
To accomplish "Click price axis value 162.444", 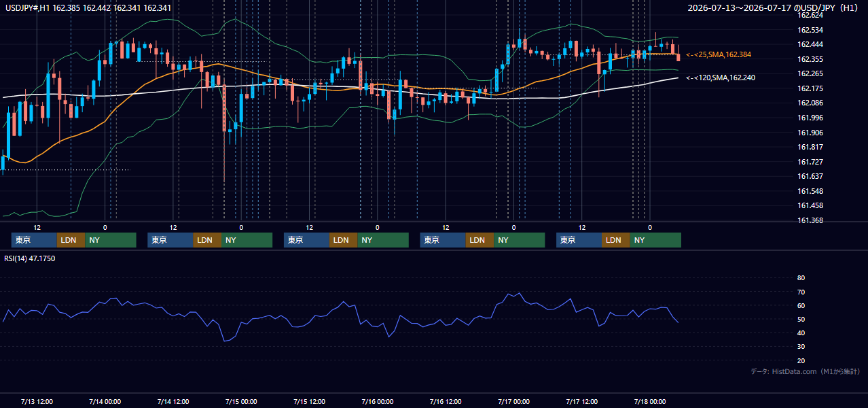I will click(x=810, y=44).
